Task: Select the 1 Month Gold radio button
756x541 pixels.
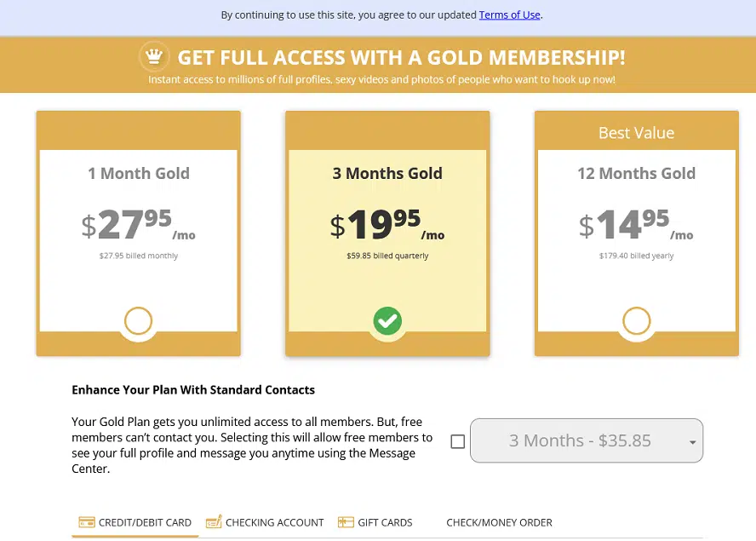Action: [138, 321]
